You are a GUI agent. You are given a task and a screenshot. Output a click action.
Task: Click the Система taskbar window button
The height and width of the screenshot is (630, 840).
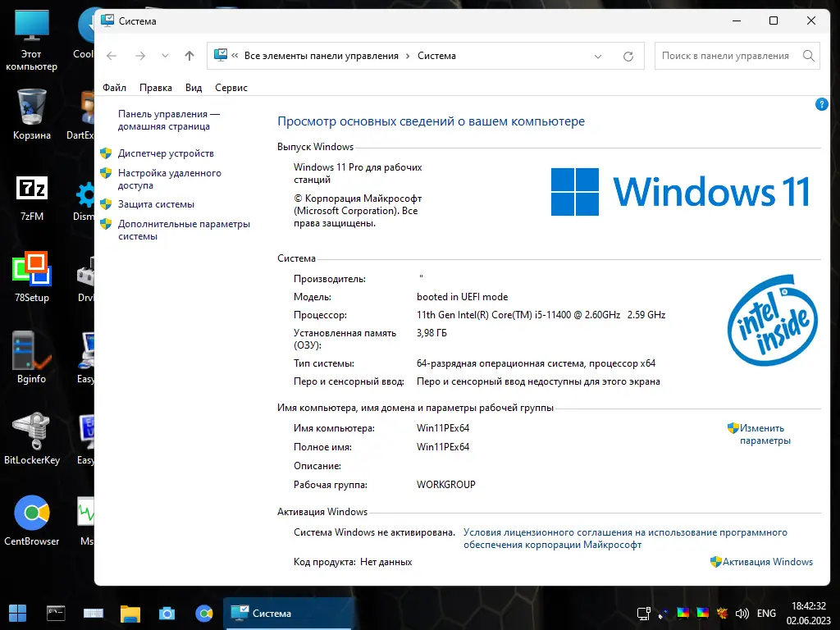pos(290,614)
